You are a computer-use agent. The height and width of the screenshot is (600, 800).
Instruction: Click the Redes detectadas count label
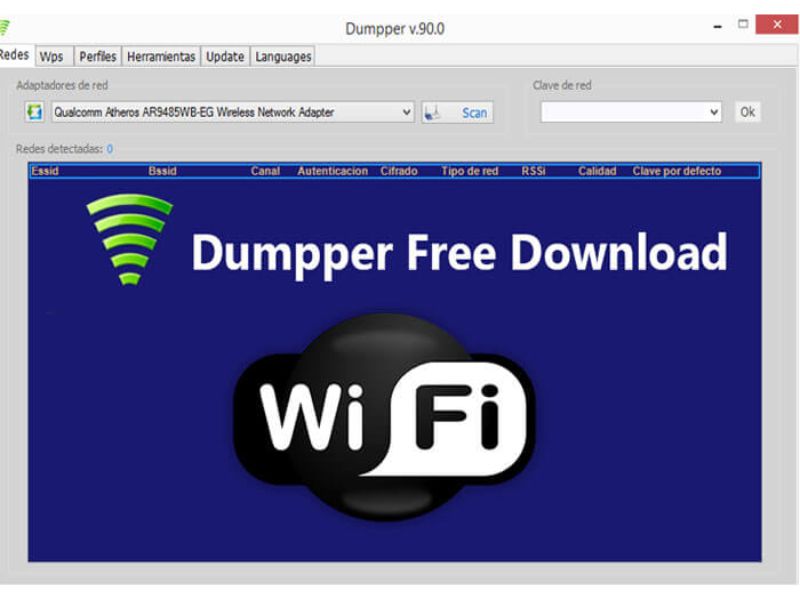tap(64, 149)
